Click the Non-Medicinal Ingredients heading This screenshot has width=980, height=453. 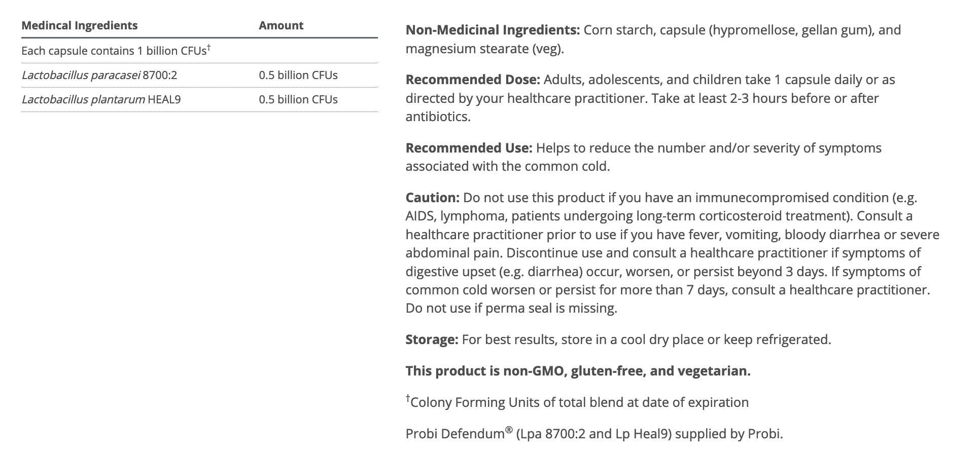(492, 30)
